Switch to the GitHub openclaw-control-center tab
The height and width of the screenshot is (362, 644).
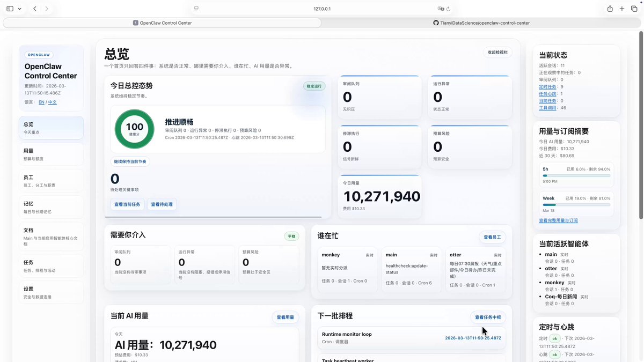click(481, 23)
